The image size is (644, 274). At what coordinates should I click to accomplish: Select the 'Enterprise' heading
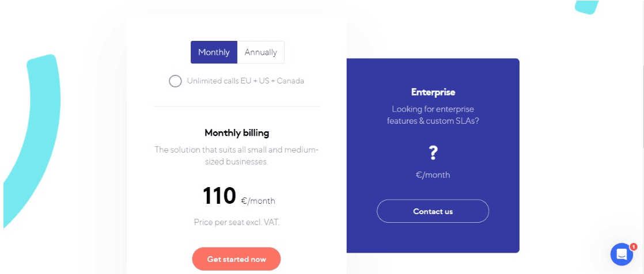tap(433, 92)
